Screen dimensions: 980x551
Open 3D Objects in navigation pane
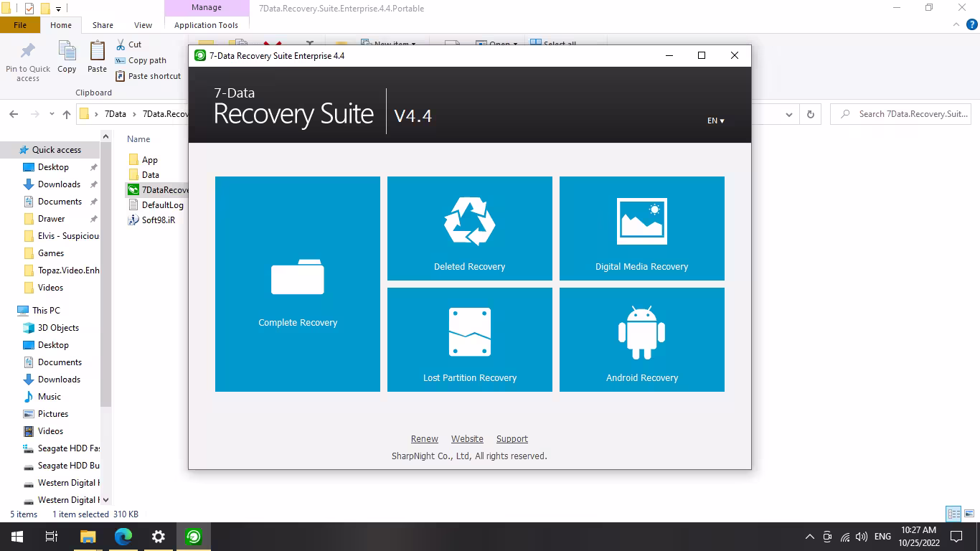[x=58, y=328]
